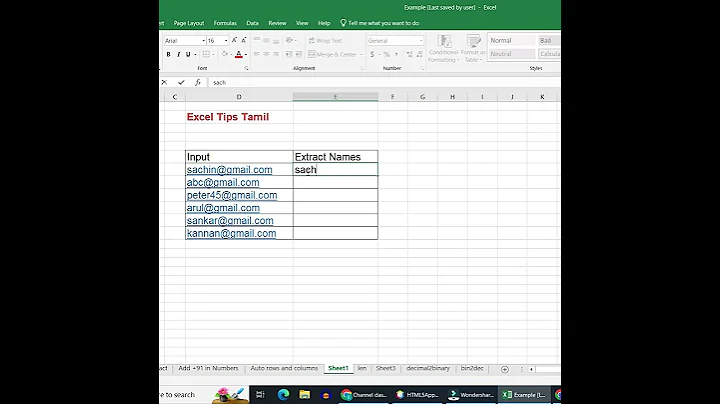720x404 pixels.
Task: Open the Underline style dropdown arrow
Action: [x=195, y=55]
